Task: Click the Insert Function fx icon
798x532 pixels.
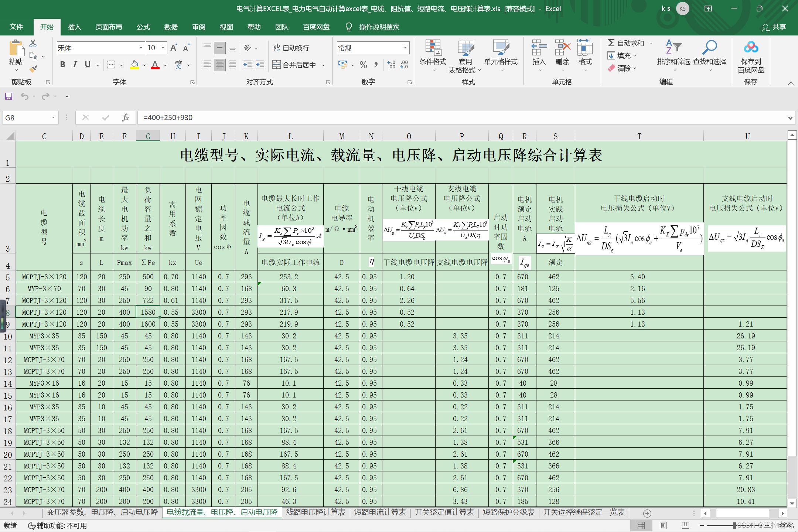Action: [125, 117]
